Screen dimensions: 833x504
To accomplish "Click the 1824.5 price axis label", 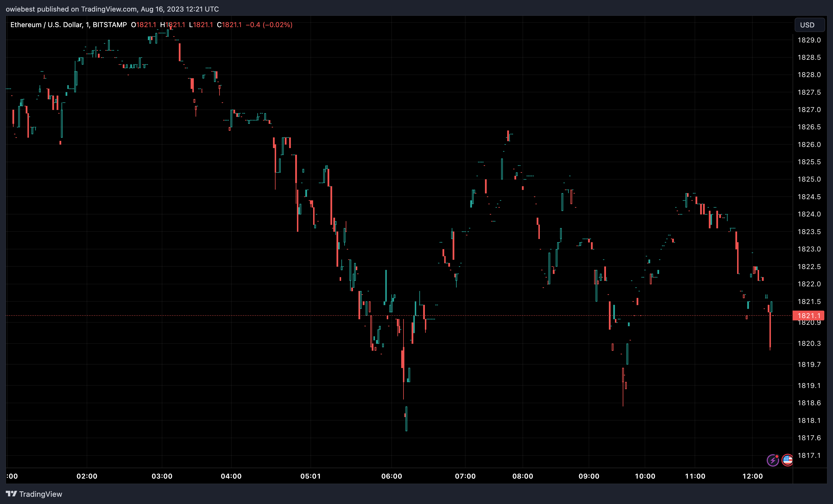I will [x=809, y=197].
